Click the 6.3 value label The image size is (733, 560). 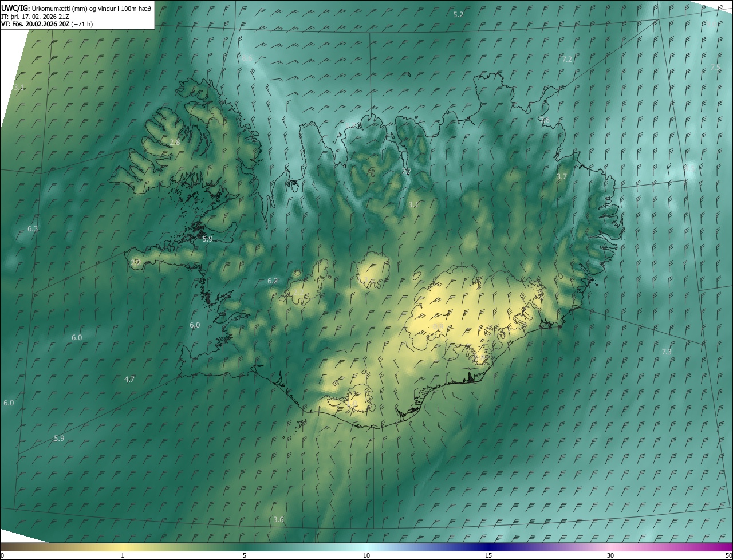point(33,228)
